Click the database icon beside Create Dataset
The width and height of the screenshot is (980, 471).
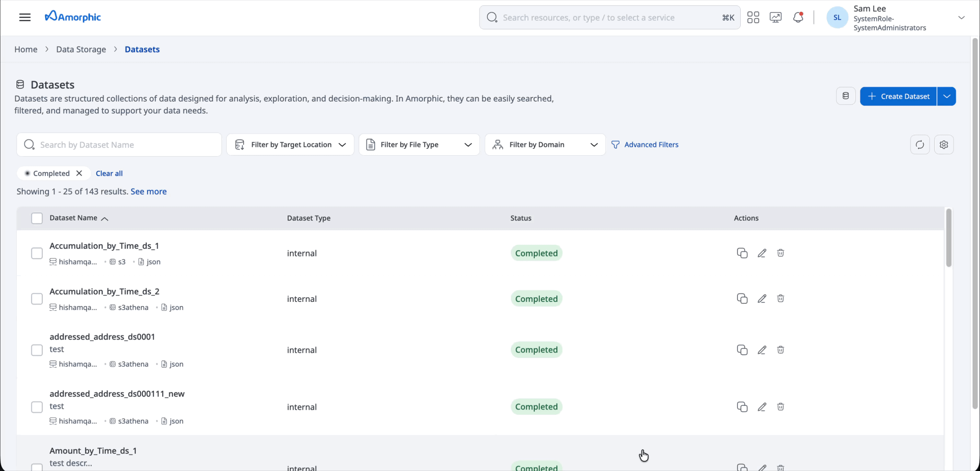pos(845,96)
